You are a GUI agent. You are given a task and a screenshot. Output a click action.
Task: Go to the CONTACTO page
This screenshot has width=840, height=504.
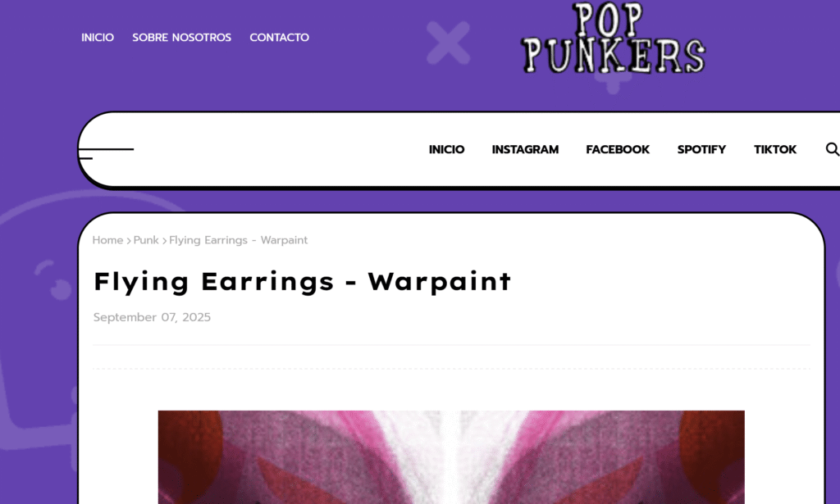pyautogui.click(x=279, y=38)
